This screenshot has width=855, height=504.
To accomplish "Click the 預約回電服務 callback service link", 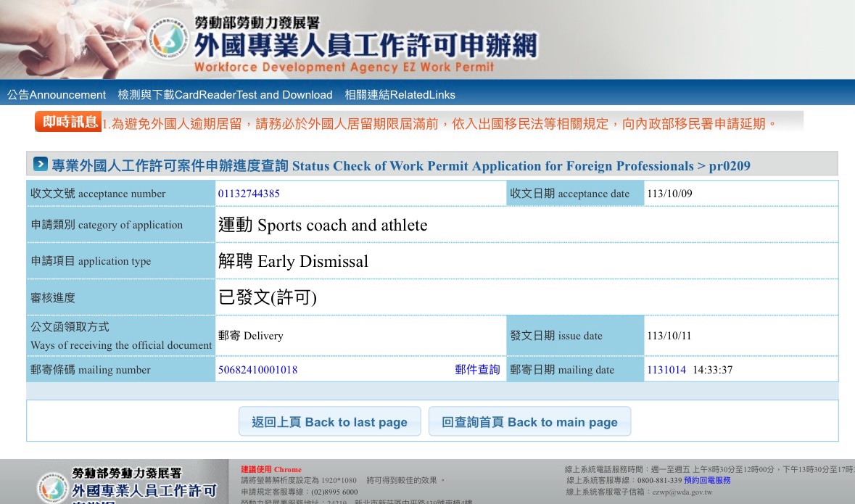I will point(707,480).
